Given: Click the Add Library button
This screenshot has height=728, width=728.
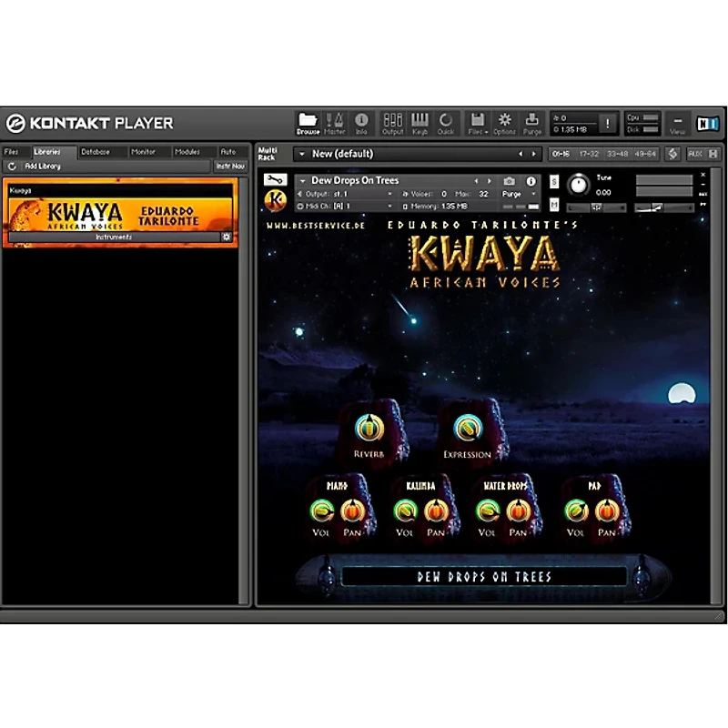Looking at the screenshot, I should (x=42, y=167).
